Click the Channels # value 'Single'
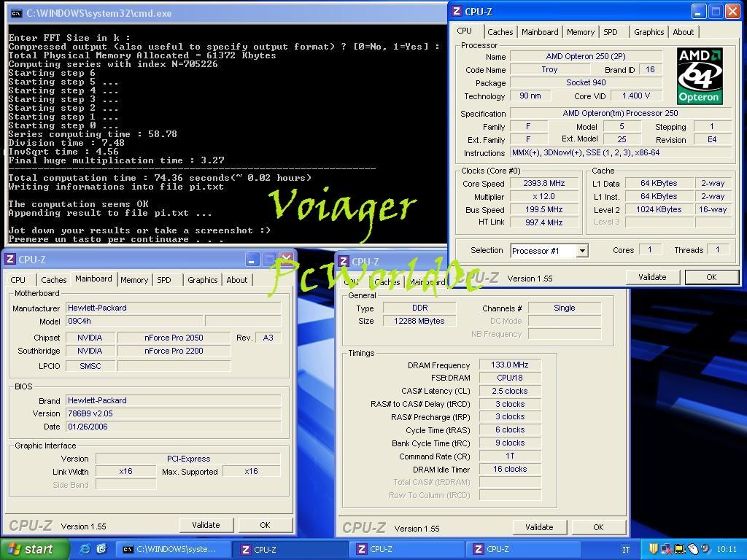This screenshot has height=560, width=747. pyautogui.click(x=565, y=308)
